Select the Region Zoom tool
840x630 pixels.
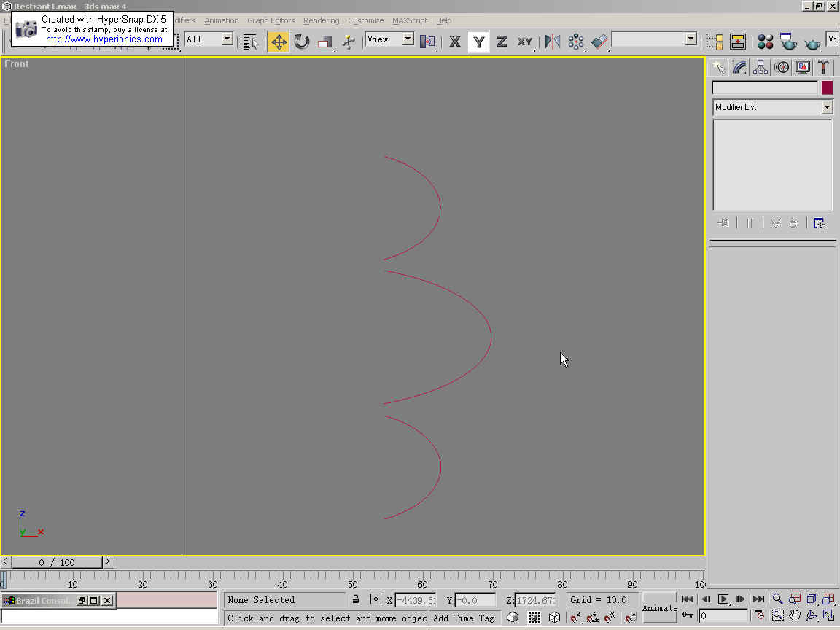(x=777, y=616)
